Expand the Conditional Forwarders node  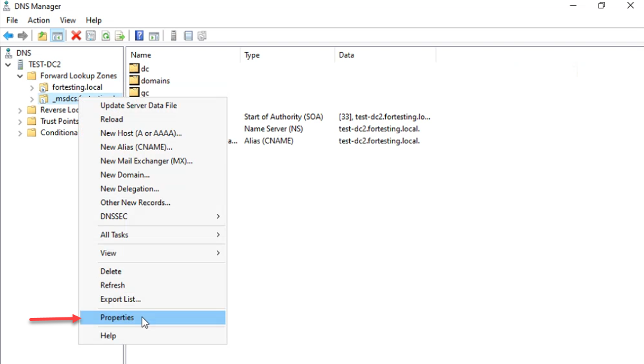point(20,133)
